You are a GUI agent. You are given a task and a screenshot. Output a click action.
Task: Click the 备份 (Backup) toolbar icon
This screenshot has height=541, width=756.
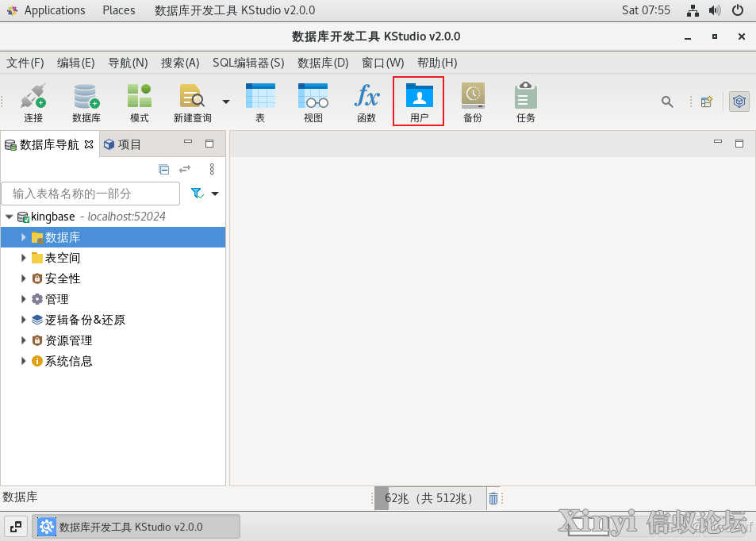[x=473, y=102]
